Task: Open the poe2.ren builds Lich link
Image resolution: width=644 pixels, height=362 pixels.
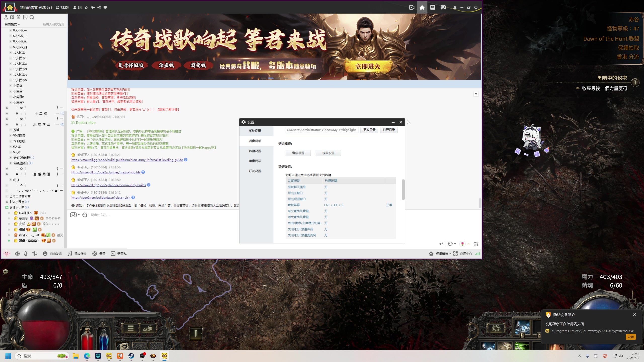Action: (101, 198)
